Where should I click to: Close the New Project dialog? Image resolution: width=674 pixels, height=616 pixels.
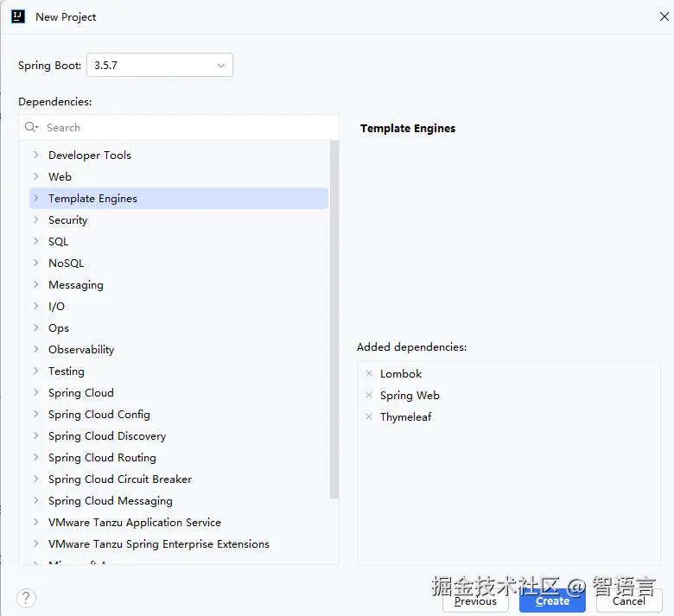point(664,16)
